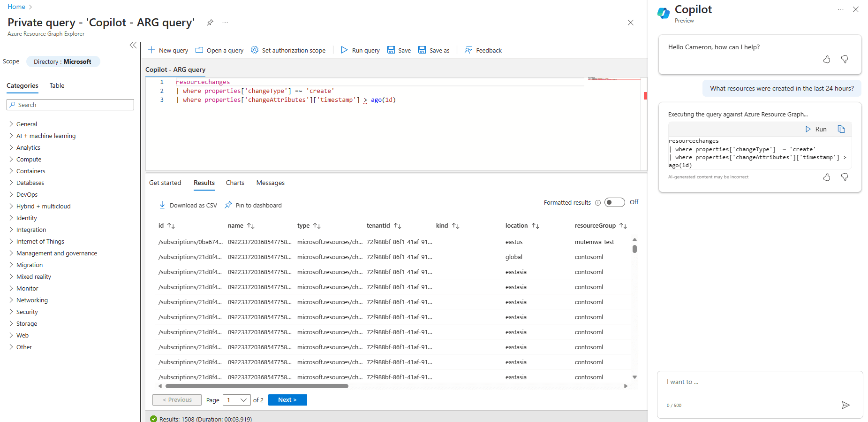Expand the Analytics category
Screen dimensions: 868x422
(x=11, y=147)
